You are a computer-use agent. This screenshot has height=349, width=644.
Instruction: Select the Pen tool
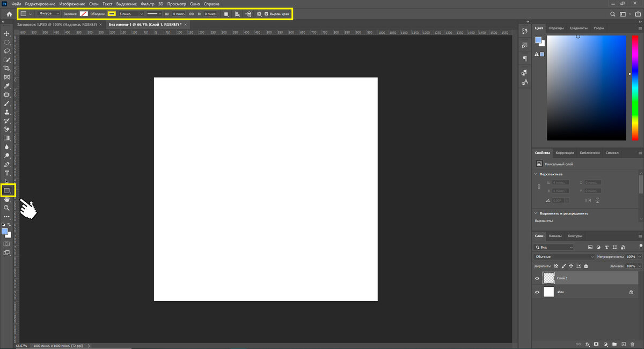(x=7, y=164)
